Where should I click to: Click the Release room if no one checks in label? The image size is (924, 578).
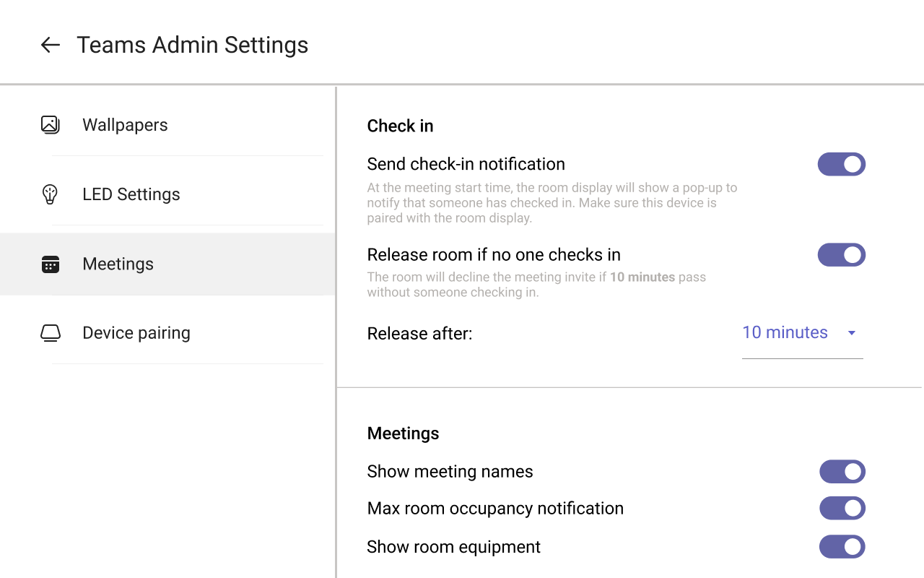pos(494,255)
